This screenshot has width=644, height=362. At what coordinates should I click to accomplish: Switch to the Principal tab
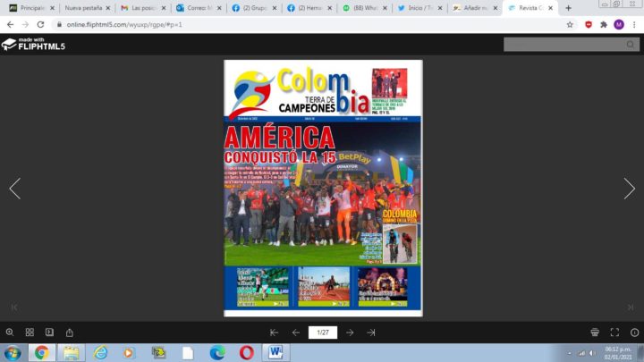[x=31, y=8]
